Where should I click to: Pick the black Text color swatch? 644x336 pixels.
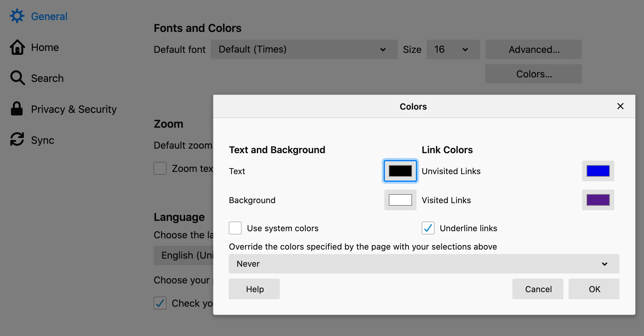[400, 171]
